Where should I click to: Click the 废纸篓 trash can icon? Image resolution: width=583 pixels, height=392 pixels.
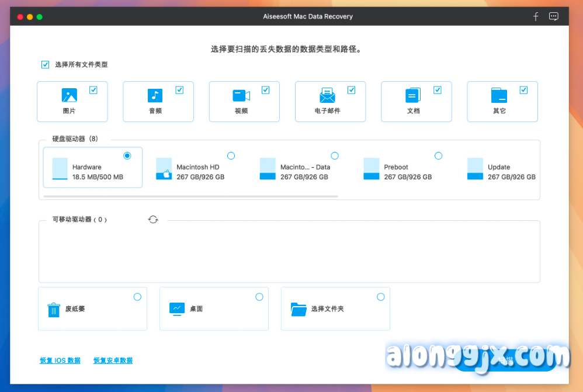coord(54,309)
